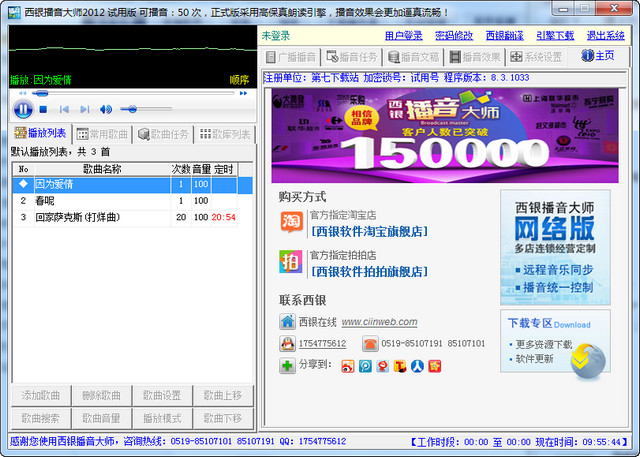Skip to the next track

click(83, 109)
